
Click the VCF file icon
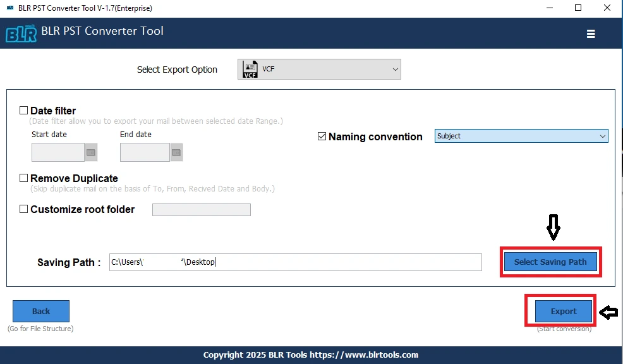click(x=250, y=70)
